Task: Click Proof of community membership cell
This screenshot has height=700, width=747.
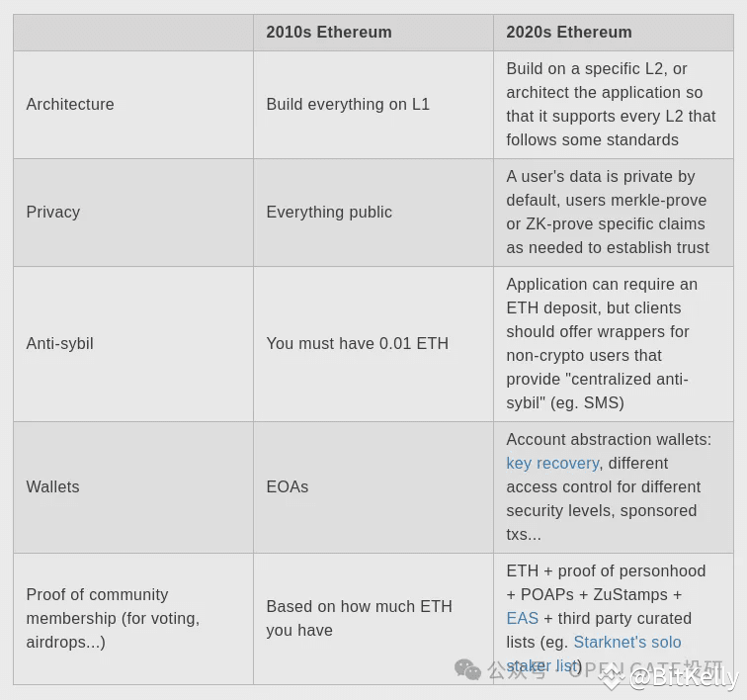Action: [x=133, y=619]
